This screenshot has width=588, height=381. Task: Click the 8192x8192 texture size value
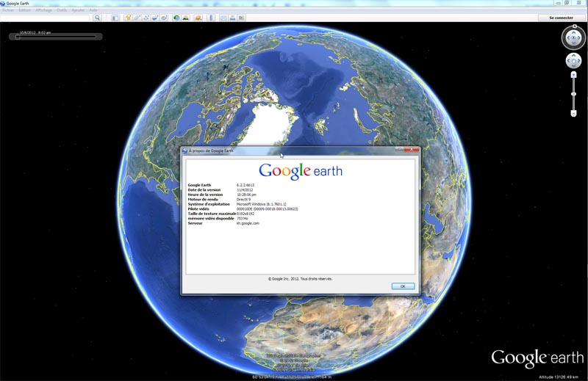(x=245, y=214)
